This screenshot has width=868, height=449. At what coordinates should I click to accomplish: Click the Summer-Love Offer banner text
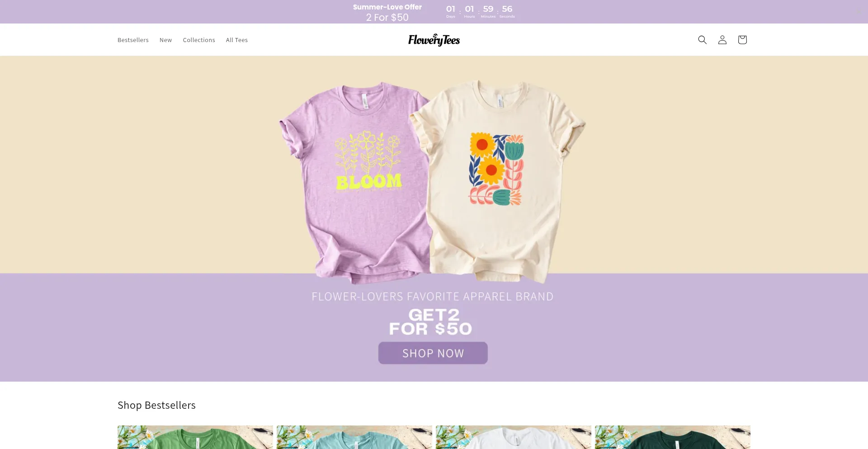(x=387, y=7)
